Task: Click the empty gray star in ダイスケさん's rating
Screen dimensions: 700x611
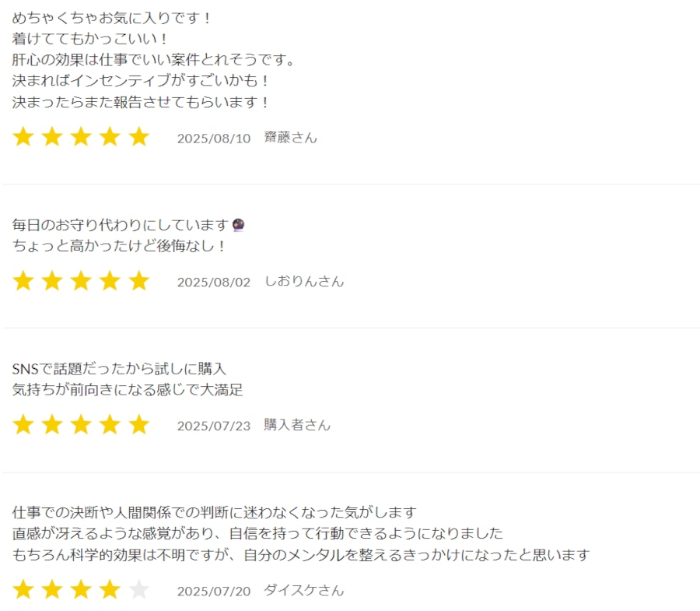Action: click(139, 589)
